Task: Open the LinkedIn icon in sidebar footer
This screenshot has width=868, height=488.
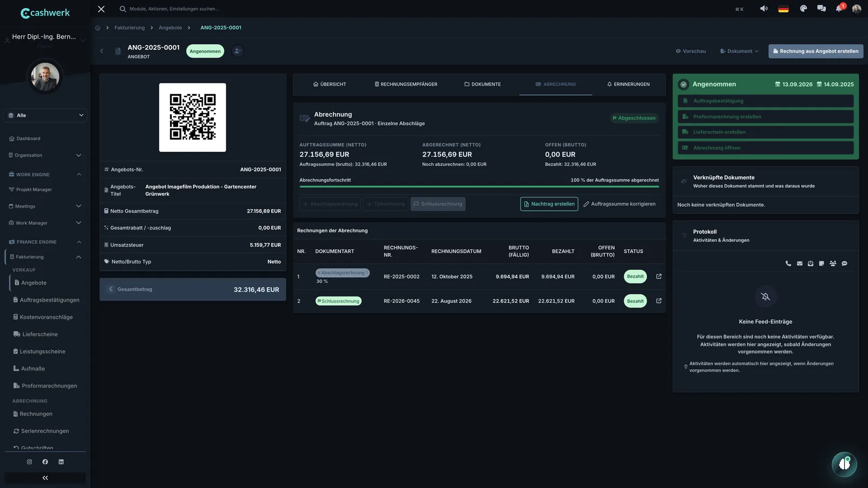Action: coord(61,462)
